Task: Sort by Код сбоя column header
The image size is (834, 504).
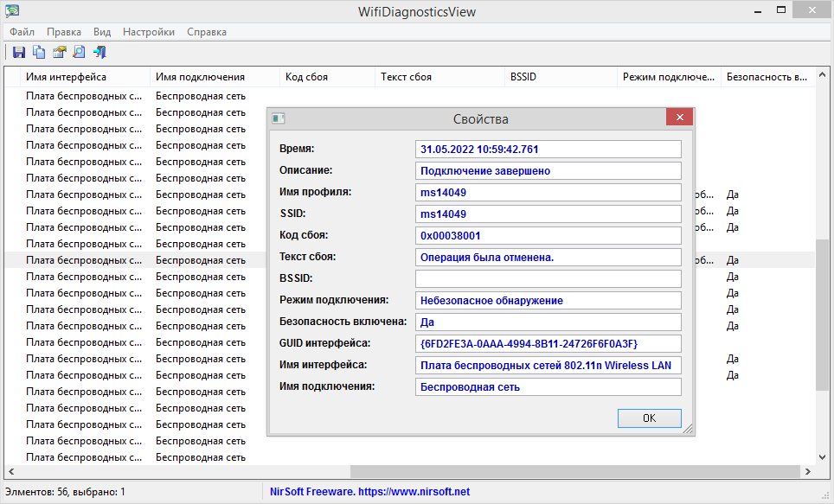Action: (x=327, y=77)
